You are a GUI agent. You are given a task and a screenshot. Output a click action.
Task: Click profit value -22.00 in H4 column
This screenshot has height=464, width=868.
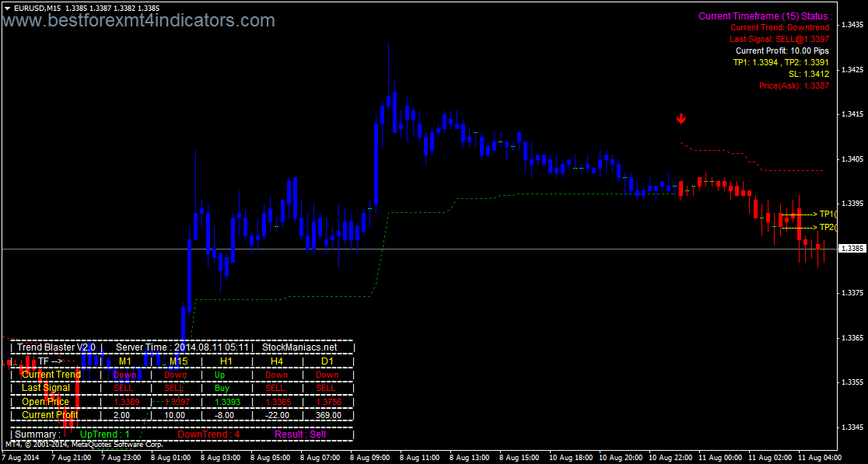click(x=278, y=415)
